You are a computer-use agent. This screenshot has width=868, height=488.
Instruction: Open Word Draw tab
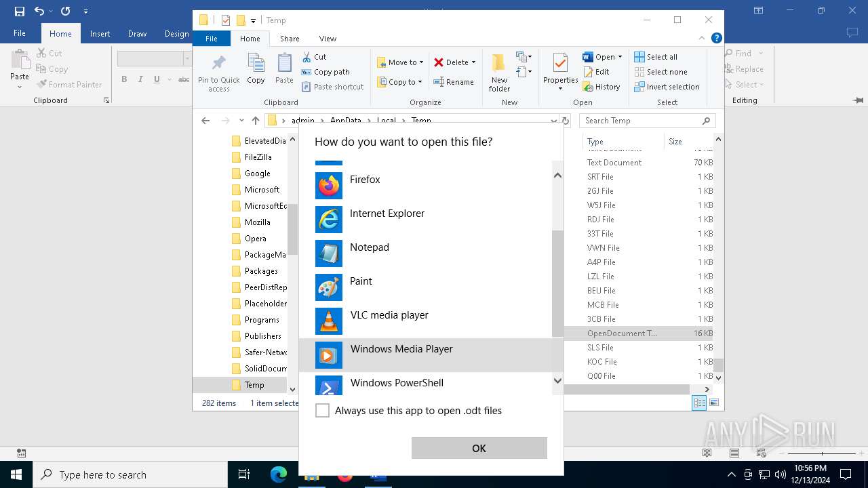click(x=137, y=33)
